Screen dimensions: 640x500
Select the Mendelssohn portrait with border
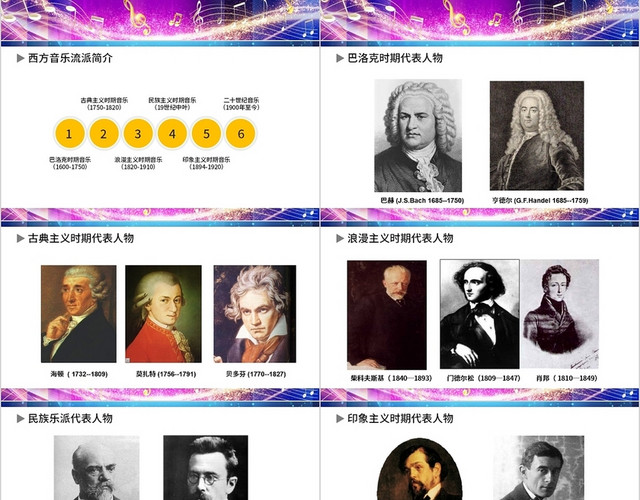click(x=480, y=314)
